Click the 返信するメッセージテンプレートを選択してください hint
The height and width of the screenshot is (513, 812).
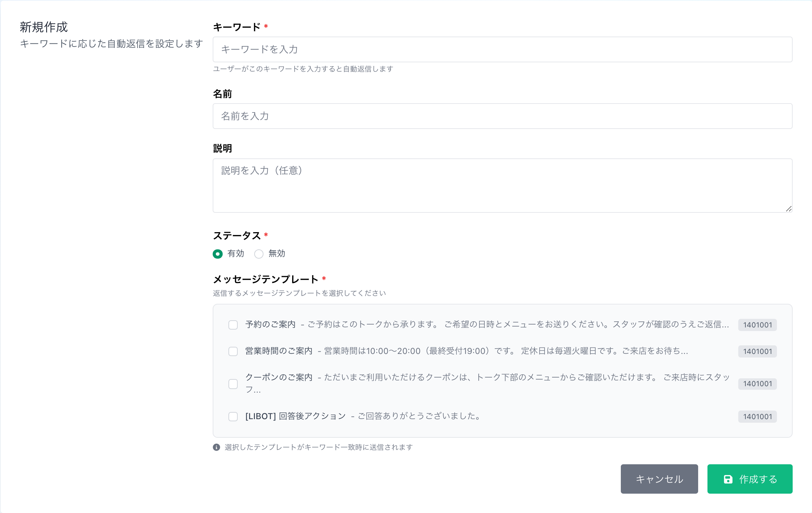299,293
